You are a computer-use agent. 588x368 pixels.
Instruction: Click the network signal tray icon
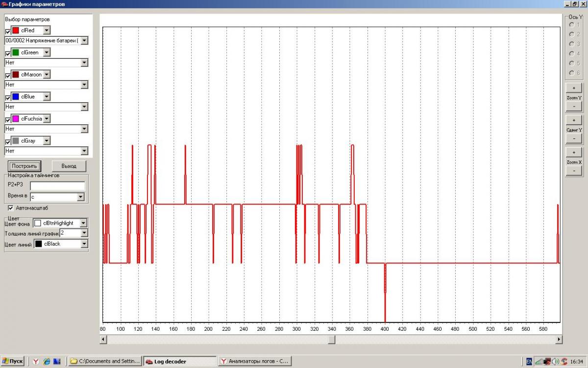pyautogui.click(x=539, y=361)
